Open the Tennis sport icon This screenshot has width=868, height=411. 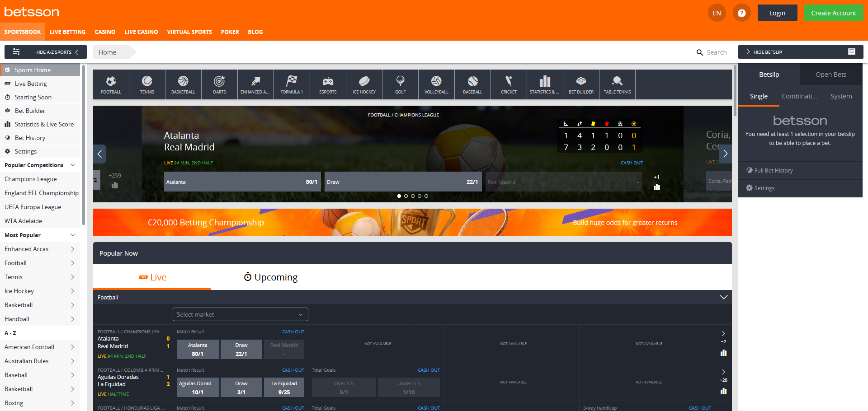click(147, 84)
